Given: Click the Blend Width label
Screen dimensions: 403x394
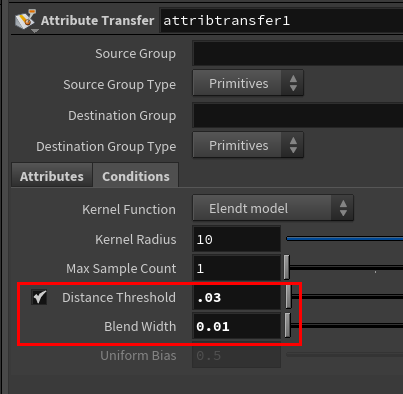Looking at the screenshot, I should coord(140,326).
